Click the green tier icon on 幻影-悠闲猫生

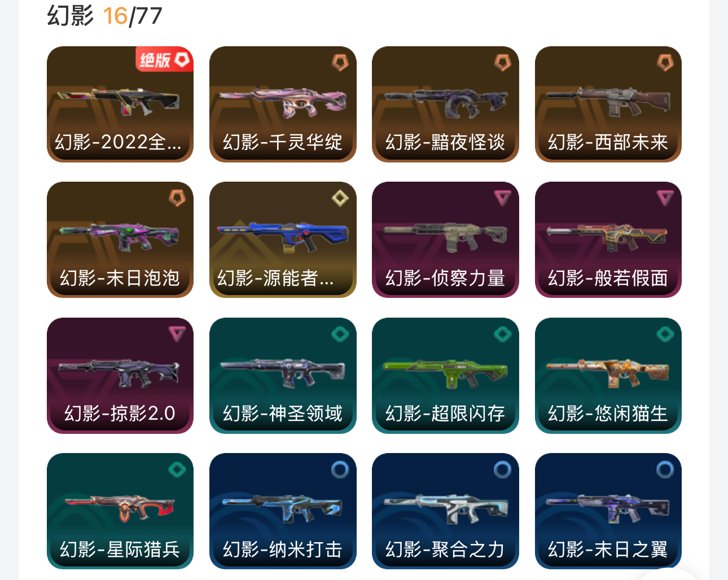point(665,334)
